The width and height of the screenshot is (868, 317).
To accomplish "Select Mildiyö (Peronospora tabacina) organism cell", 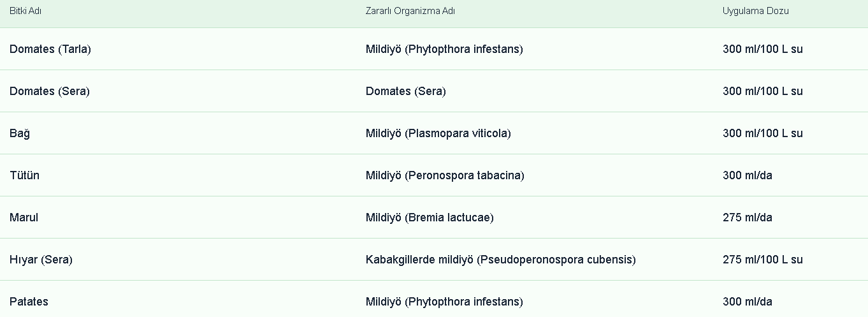I will coord(445,175).
